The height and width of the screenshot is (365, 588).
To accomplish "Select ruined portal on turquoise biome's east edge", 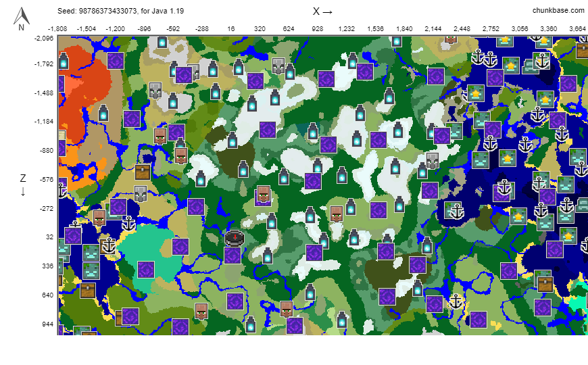I will [x=180, y=247].
